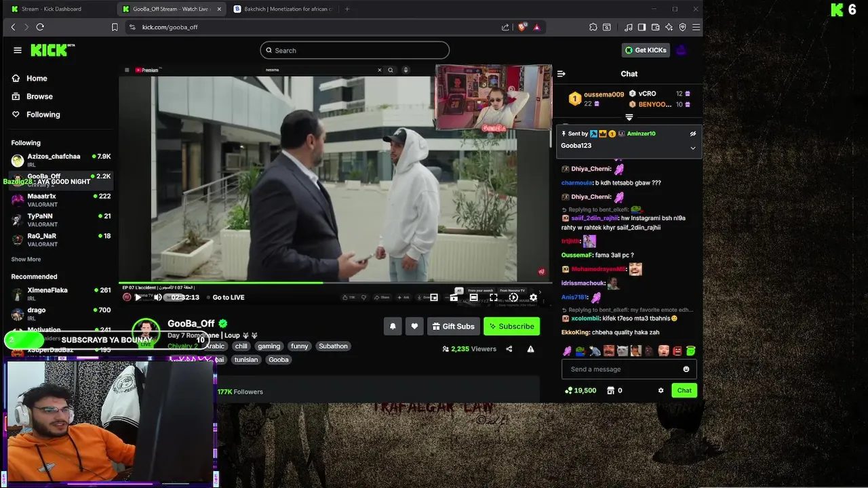
Task: Play the stream video
Action: [x=138, y=298]
